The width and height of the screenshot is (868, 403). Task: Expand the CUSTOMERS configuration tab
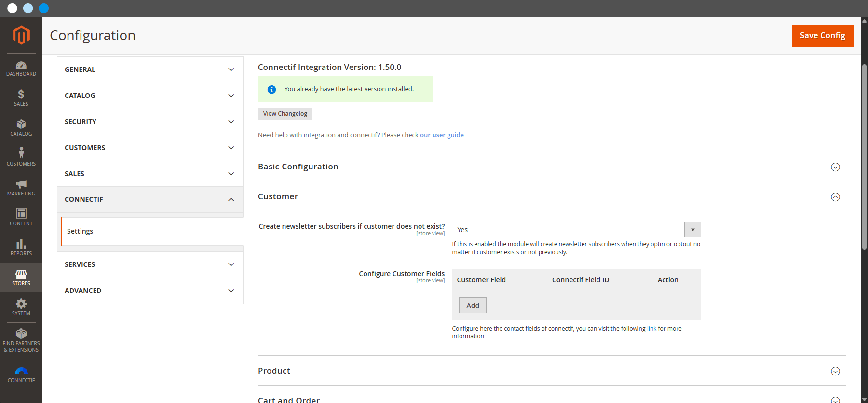(150, 148)
